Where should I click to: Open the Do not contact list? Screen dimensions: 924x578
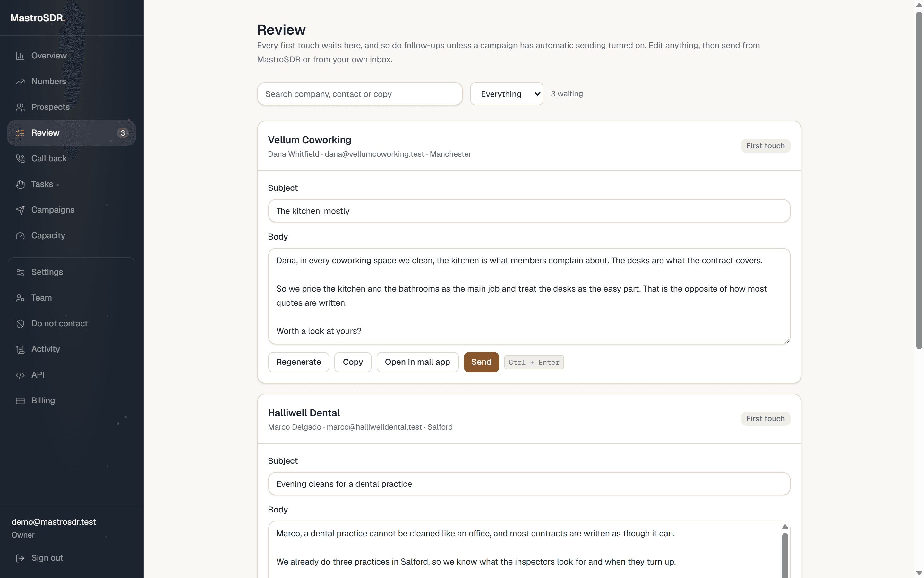pyautogui.click(x=72, y=323)
